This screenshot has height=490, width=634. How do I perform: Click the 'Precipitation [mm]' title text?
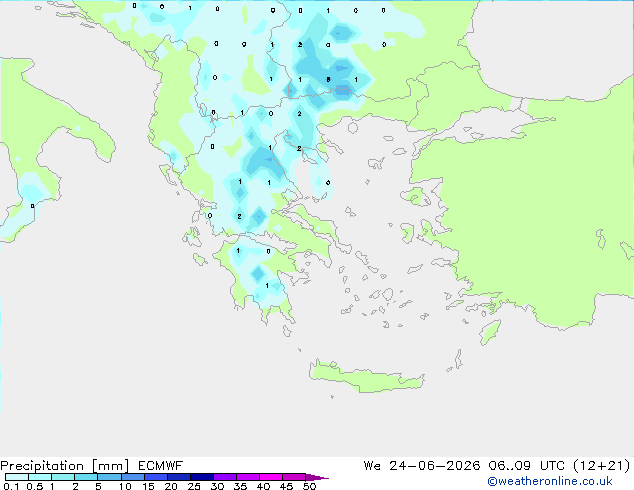click(x=65, y=466)
